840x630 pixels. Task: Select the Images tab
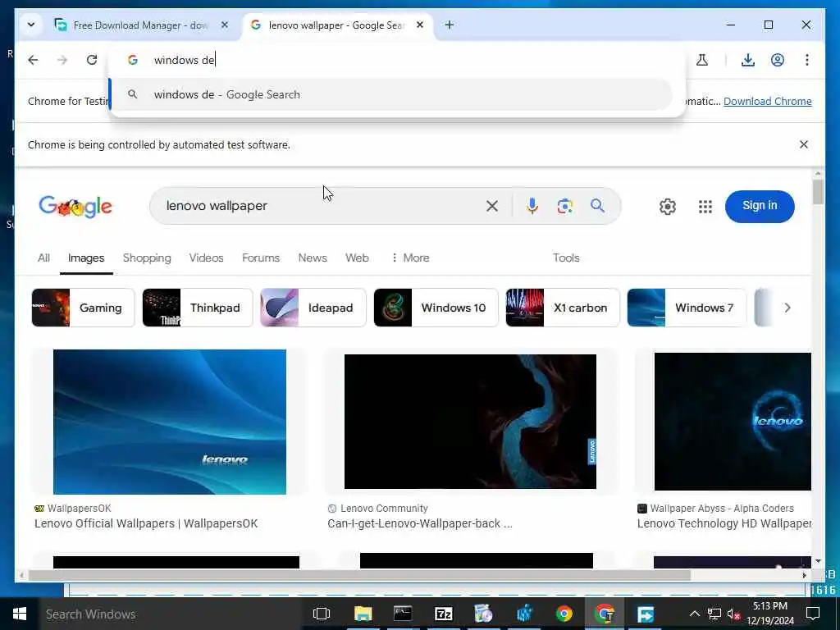pos(86,258)
